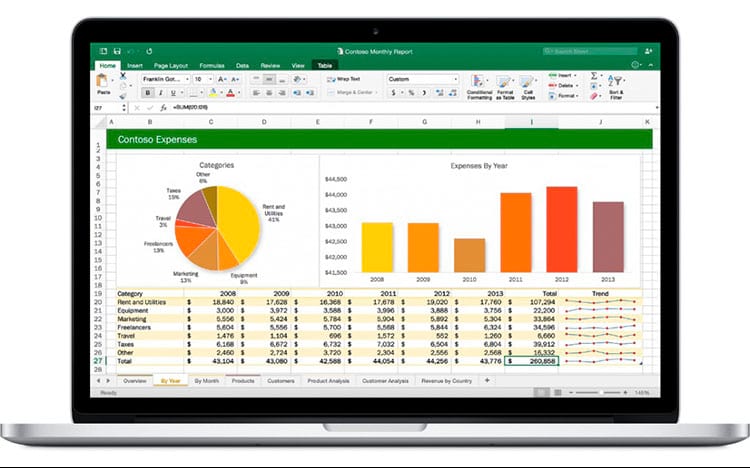Click the Sort & Filter icon
Viewport: 750px width, 468px height.
(x=616, y=81)
